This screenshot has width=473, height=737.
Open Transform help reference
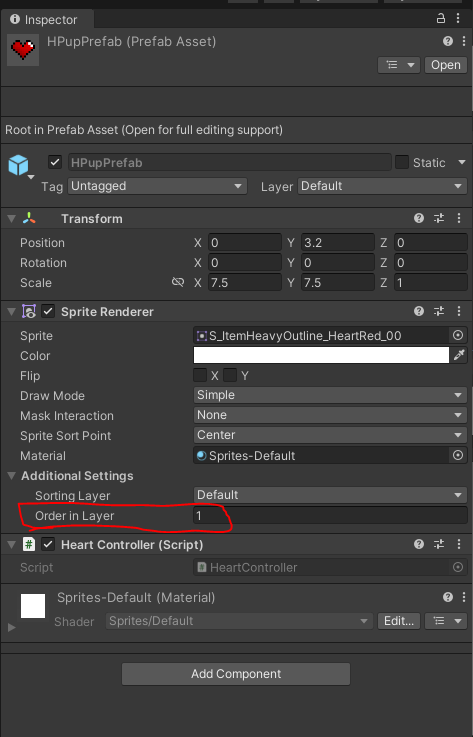point(419,218)
